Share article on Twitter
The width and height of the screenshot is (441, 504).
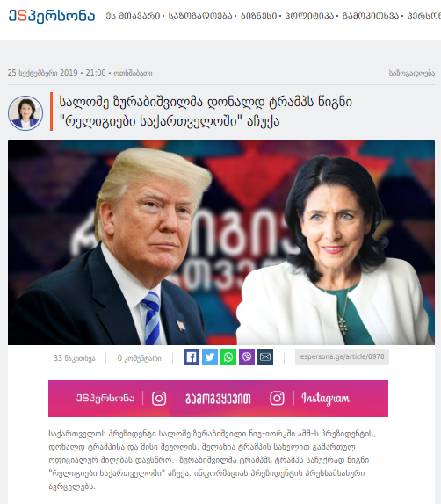click(210, 356)
